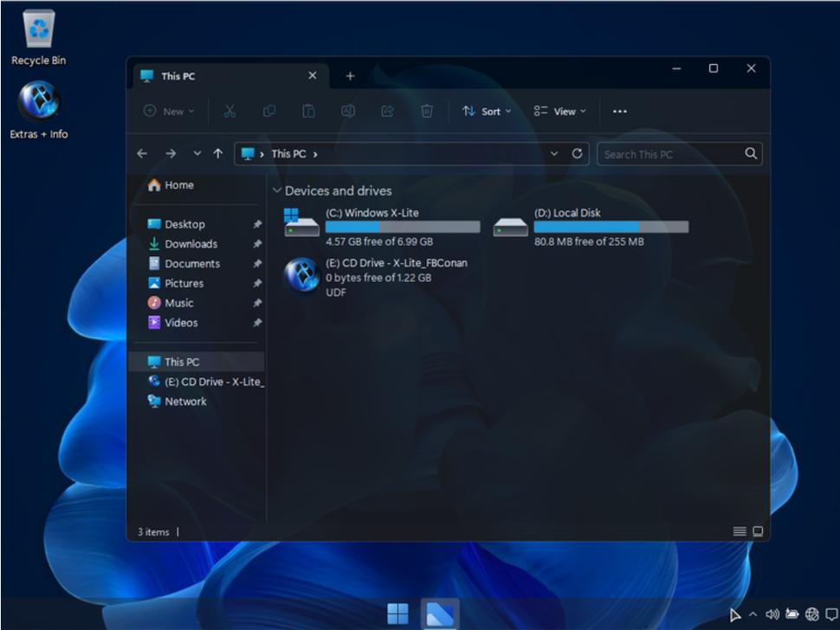Open the See more three-dots menu
The height and width of the screenshot is (630, 840).
(x=620, y=112)
